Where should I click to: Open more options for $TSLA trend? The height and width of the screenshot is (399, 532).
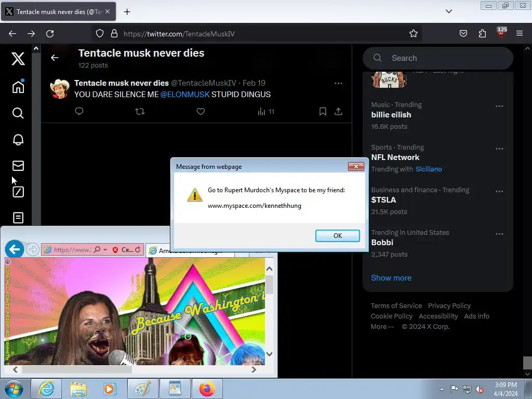(x=499, y=191)
